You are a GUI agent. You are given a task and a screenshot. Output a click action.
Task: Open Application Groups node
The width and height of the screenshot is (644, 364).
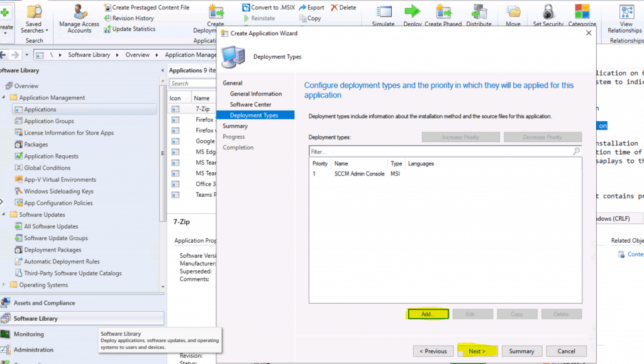pos(49,121)
